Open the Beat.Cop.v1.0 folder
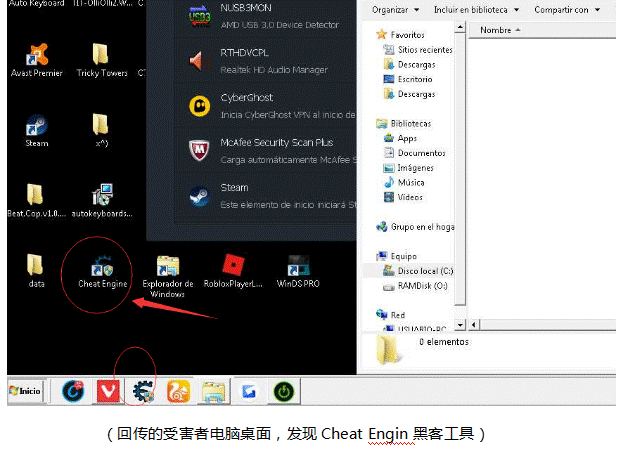Screen dimensions: 623x456 point(36,201)
